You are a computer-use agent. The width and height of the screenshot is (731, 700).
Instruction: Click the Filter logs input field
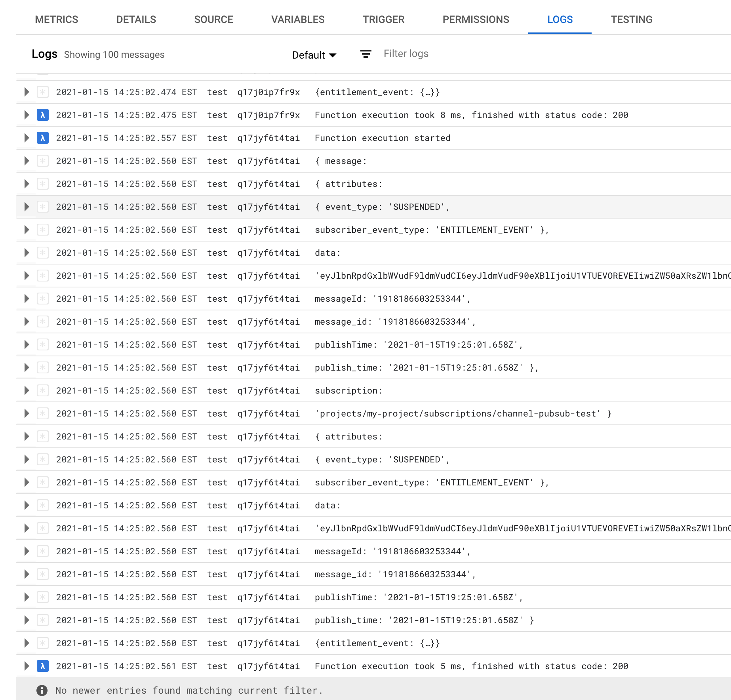click(x=406, y=53)
